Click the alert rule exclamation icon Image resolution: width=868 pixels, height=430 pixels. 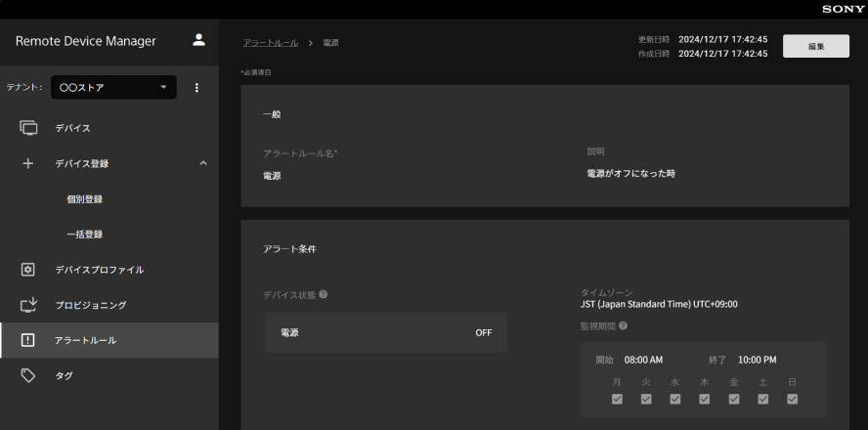coord(28,340)
